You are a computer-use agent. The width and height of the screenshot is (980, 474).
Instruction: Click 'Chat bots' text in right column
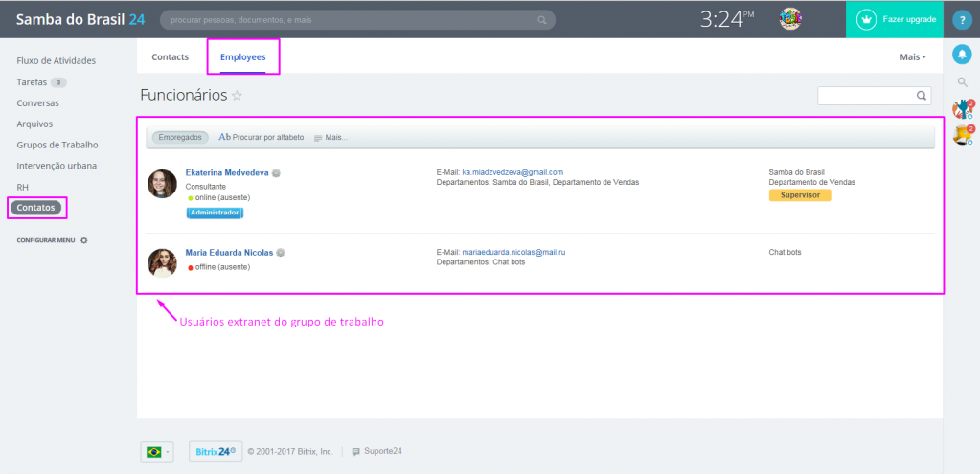pos(785,252)
